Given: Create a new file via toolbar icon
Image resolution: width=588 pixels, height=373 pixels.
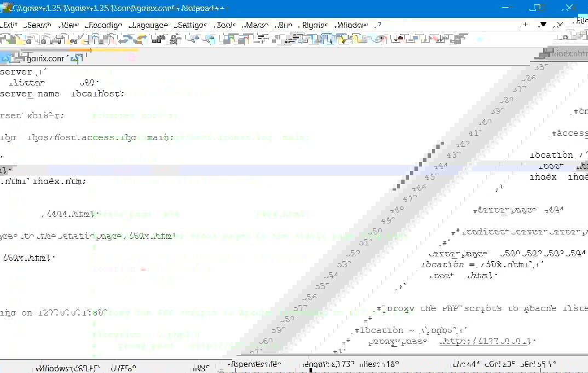Looking at the screenshot, I should (5, 39).
